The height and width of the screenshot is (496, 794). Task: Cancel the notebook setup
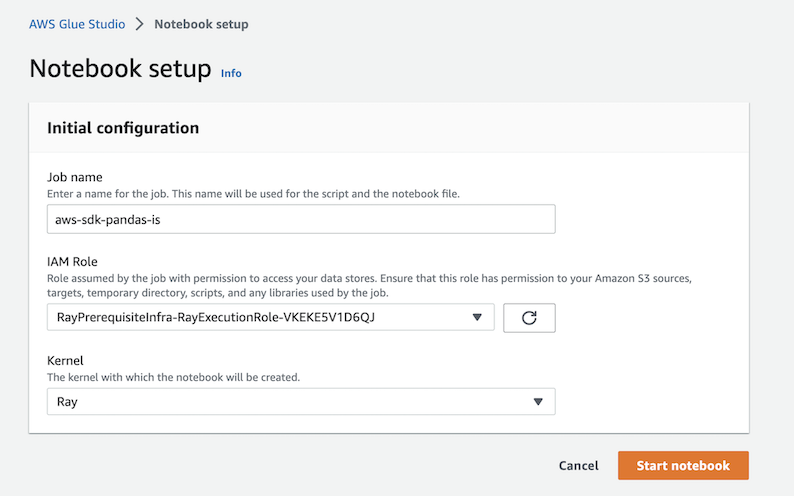point(578,466)
